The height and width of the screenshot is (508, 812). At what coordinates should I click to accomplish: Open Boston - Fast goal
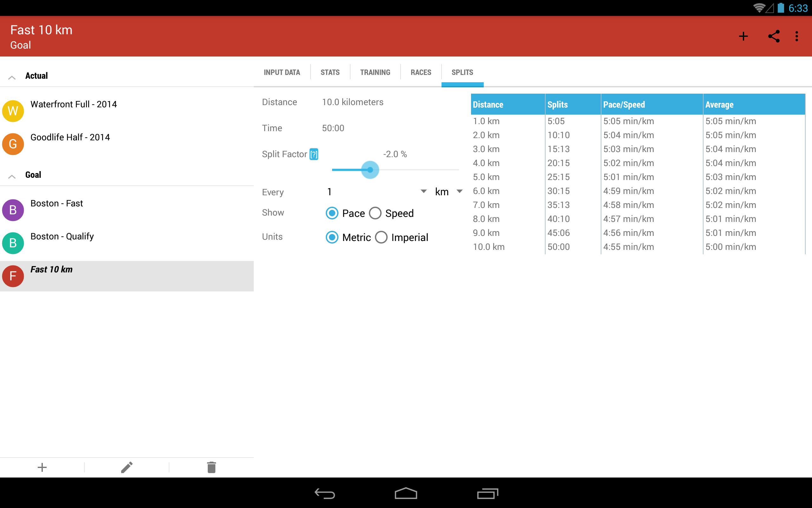coord(127,210)
